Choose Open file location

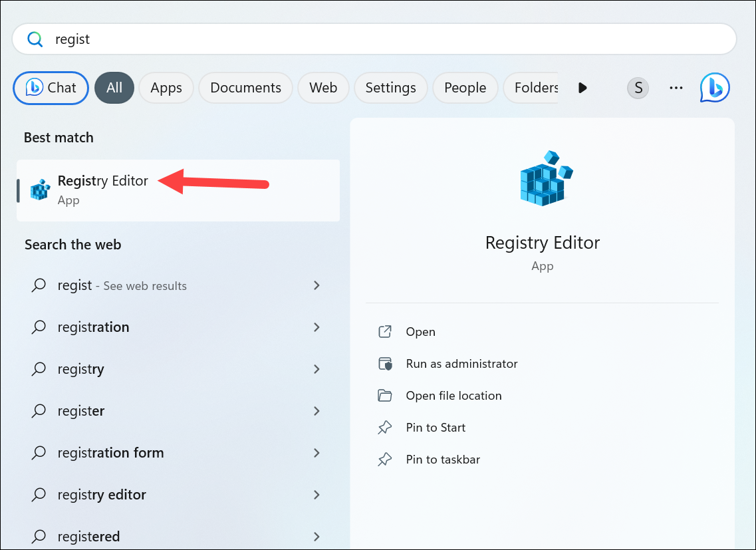point(453,396)
